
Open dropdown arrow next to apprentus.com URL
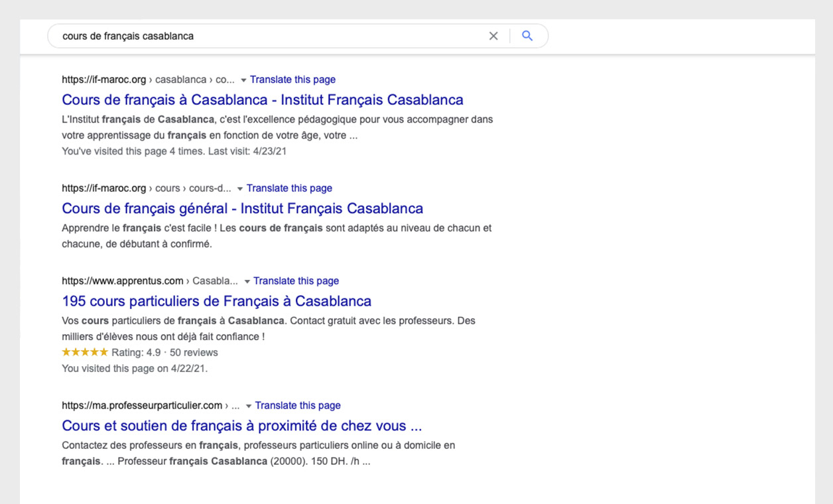click(247, 282)
